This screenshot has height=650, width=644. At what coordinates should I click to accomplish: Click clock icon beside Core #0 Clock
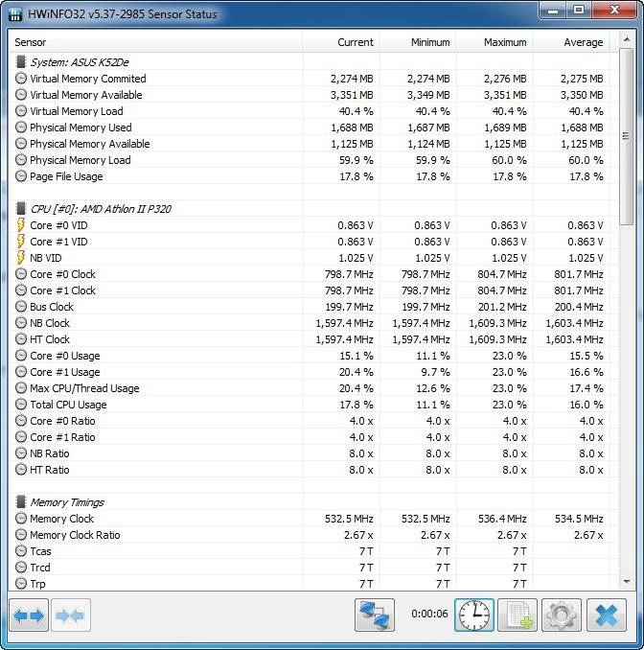click(21, 274)
